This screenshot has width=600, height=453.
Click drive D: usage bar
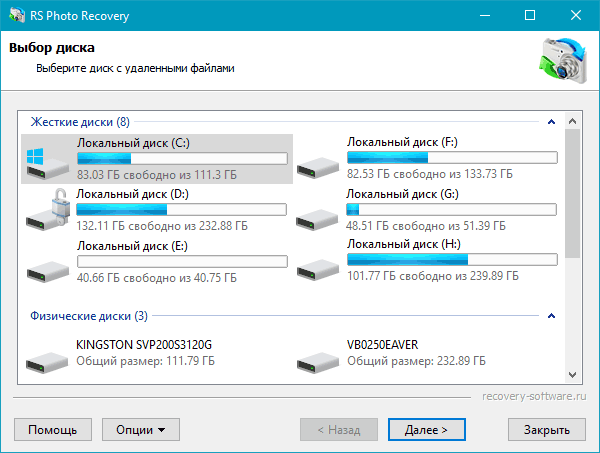coord(181,210)
